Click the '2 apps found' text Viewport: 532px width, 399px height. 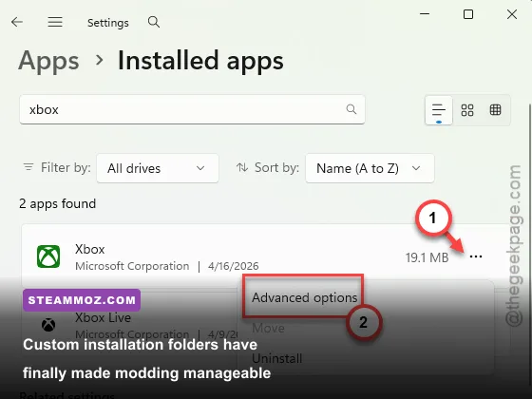57,204
